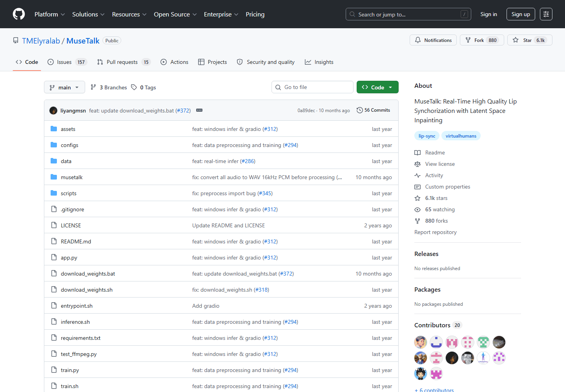The image size is (565, 392).
Task: Select the lip-sync topic tag
Action: tap(427, 136)
